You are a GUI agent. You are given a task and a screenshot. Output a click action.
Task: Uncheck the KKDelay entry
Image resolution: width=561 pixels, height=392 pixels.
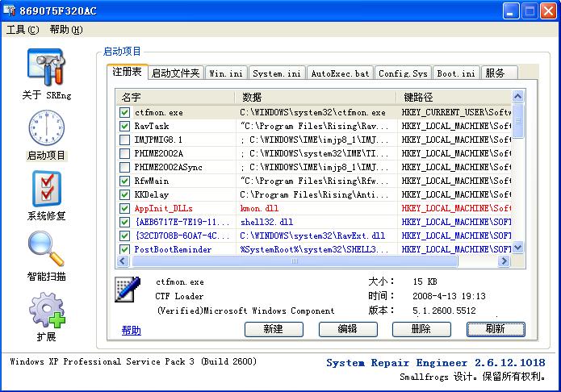click(x=124, y=194)
